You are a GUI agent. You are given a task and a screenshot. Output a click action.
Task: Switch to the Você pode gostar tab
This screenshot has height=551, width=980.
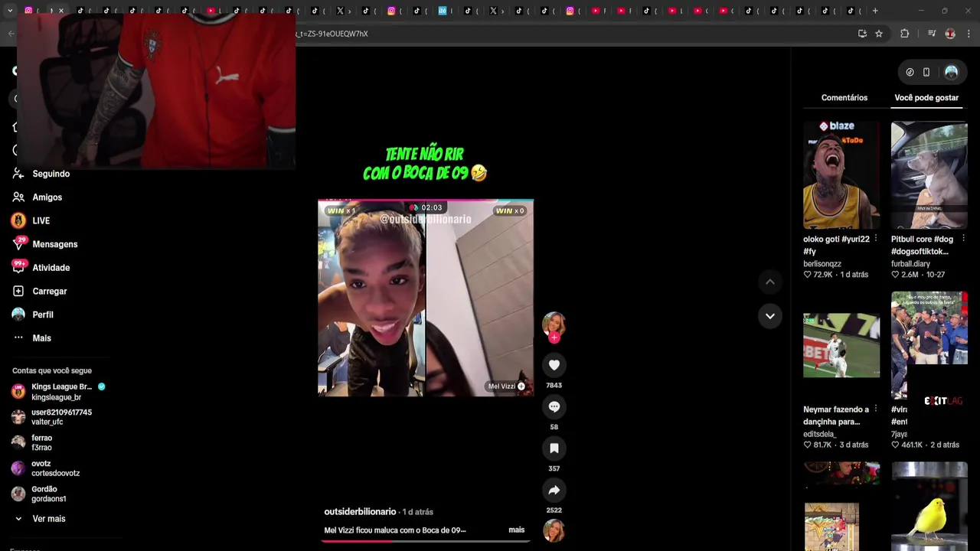[x=926, y=98]
